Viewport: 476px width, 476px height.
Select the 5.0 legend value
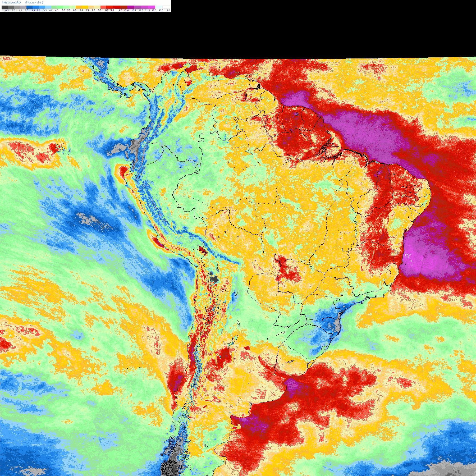pos(63,10)
